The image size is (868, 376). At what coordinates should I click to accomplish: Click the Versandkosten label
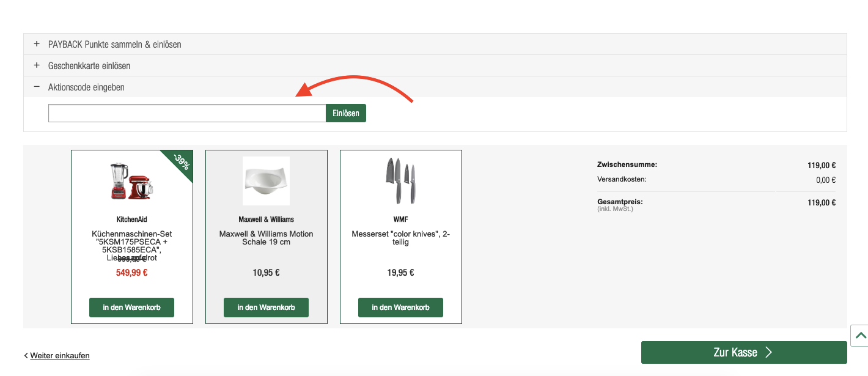(x=622, y=179)
